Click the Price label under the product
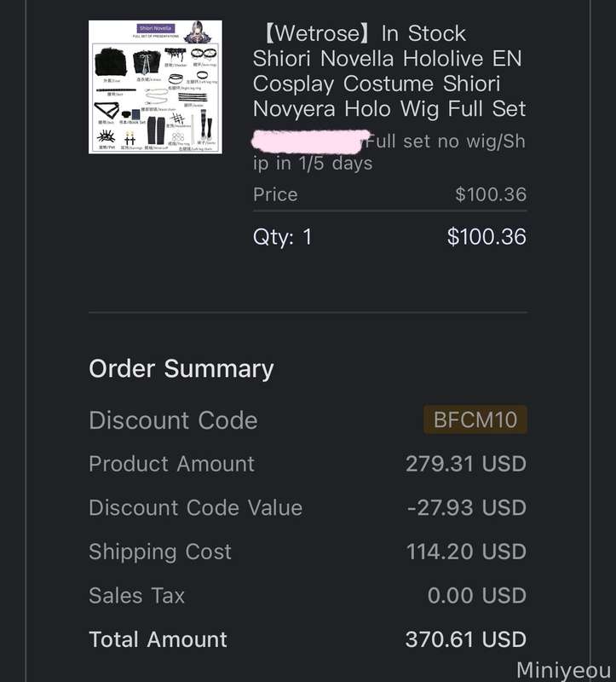This screenshot has height=682, width=616. [275, 194]
